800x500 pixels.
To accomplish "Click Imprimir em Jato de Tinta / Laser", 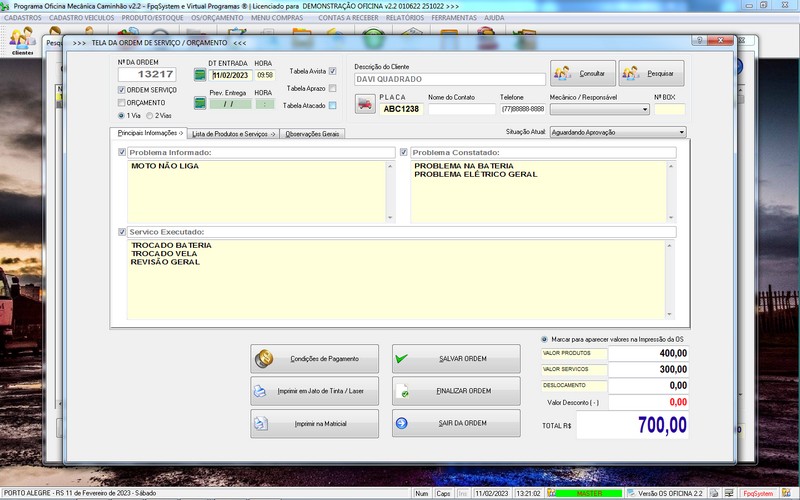I will pos(314,391).
